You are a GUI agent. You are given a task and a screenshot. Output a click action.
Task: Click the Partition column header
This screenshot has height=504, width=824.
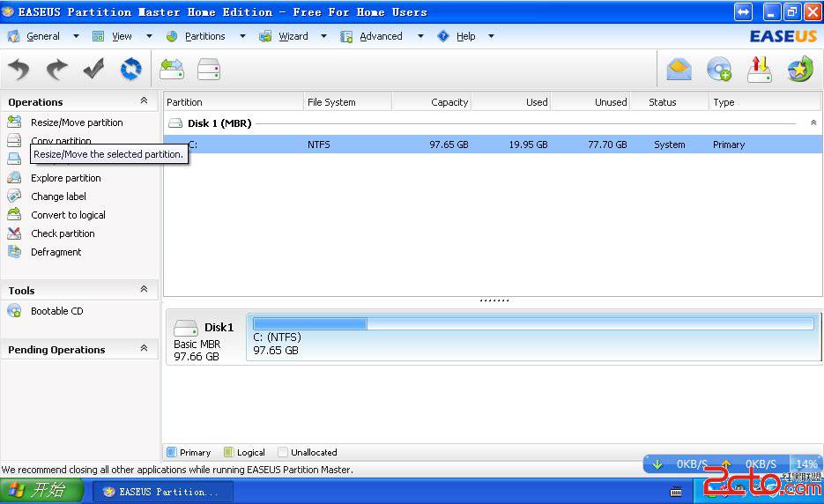point(234,102)
